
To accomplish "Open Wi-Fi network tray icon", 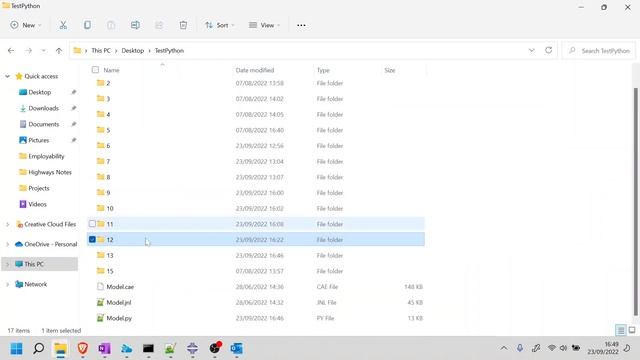I will click(551, 348).
